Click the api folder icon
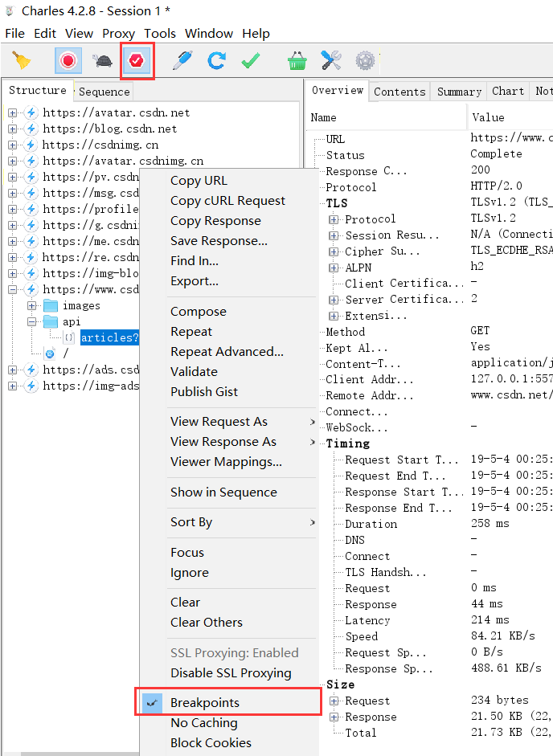The width and height of the screenshot is (553, 756). pos(51,321)
